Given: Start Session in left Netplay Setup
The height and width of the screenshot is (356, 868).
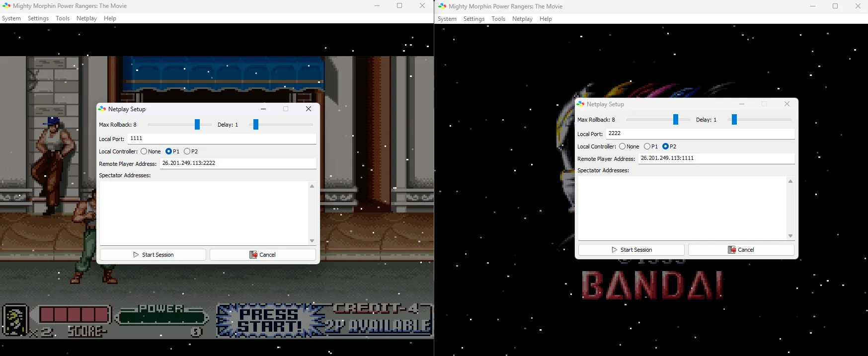Looking at the screenshot, I should pos(153,255).
